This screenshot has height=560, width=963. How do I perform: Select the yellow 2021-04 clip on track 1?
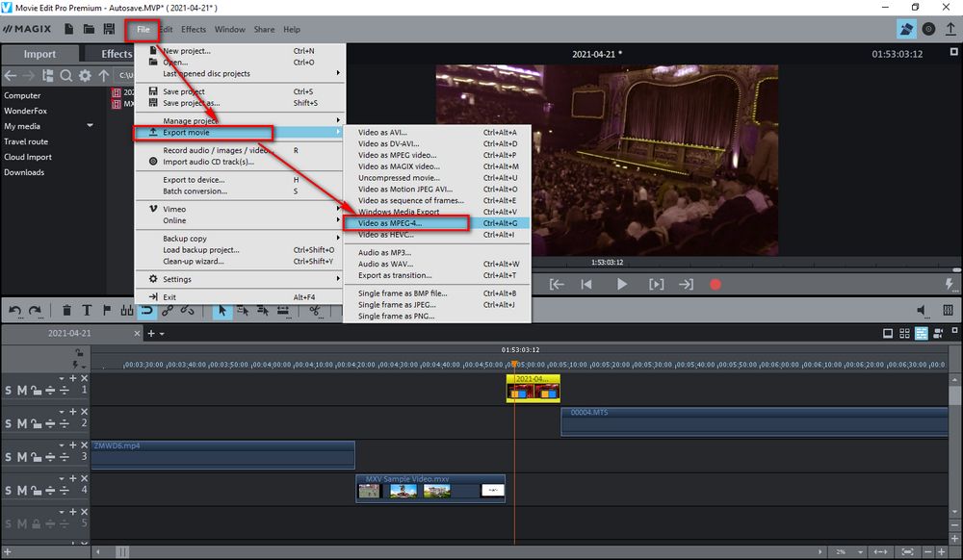pyautogui.click(x=534, y=389)
